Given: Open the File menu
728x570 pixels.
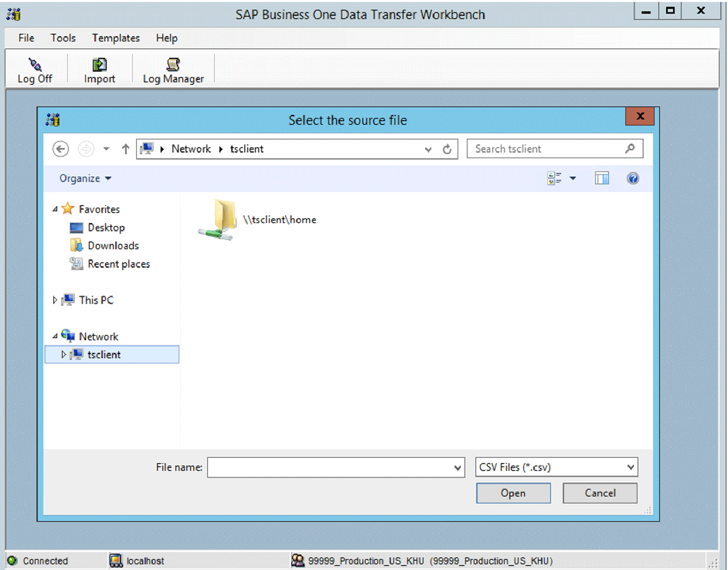Looking at the screenshot, I should click(x=26, y=38).
